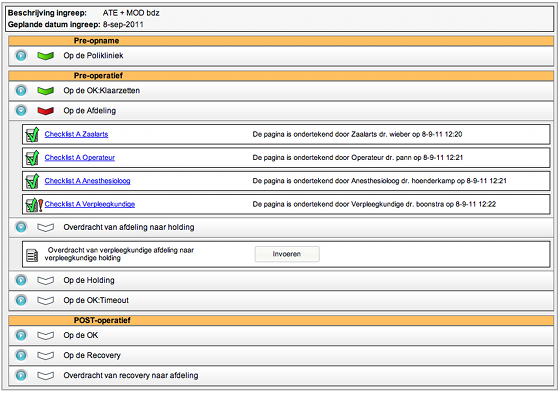Screen dimensions: 560x393
Task: Click the green status flag for Op de Polikliniek
Action: 45,56
